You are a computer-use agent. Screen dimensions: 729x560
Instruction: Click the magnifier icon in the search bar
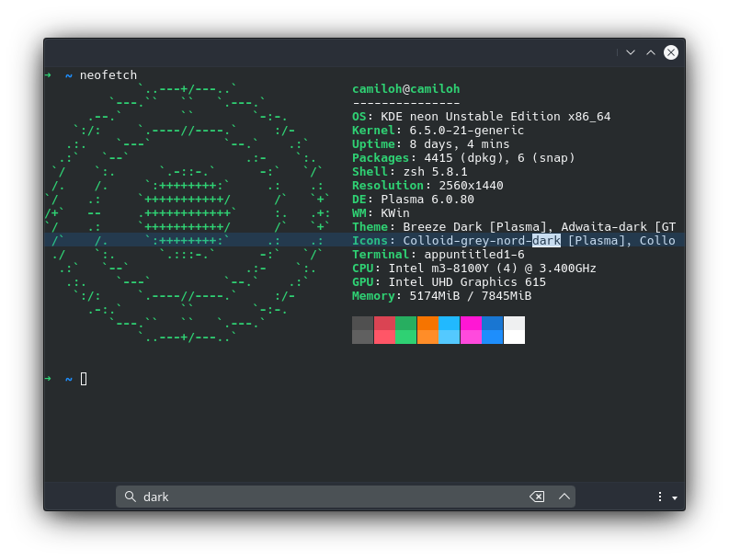click(x=130, y=497)
